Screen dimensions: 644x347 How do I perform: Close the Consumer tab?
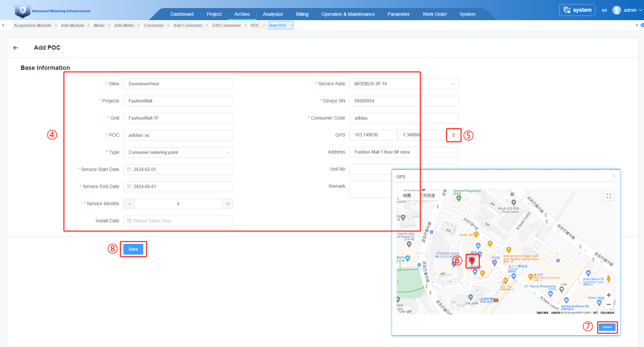(168, 25)
